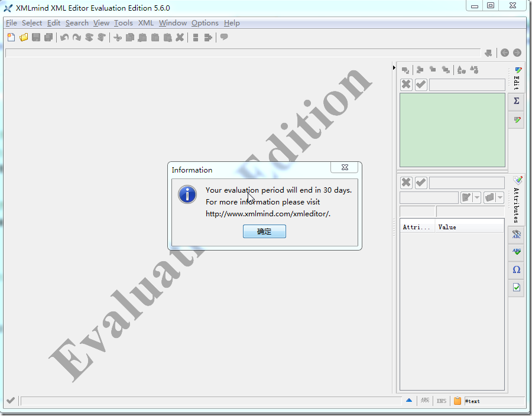The height and width of the screenshot is (416, 532).
Task: Click the Join elements icon
Action: [208, 37]
